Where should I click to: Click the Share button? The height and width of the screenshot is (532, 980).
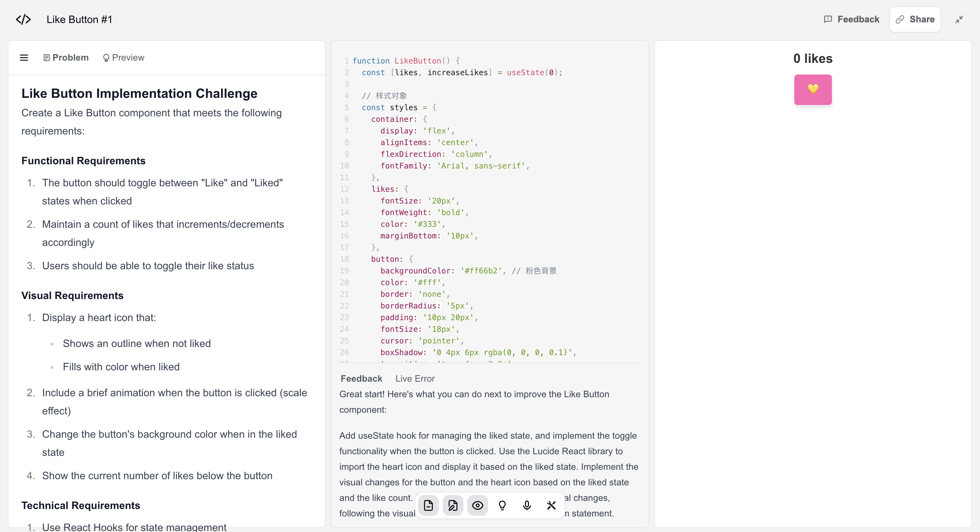(915, 19)
